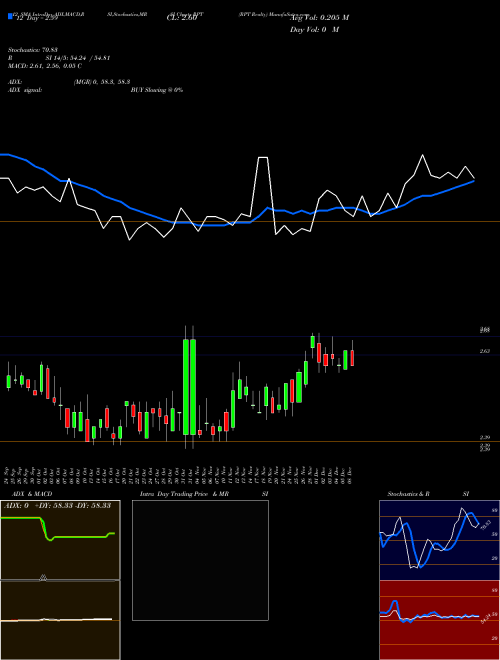Click the 'MACD: 2.61, 2.56, 0.05 C' line
Viewport: 500px width, 660px height.
pos(45,66)
